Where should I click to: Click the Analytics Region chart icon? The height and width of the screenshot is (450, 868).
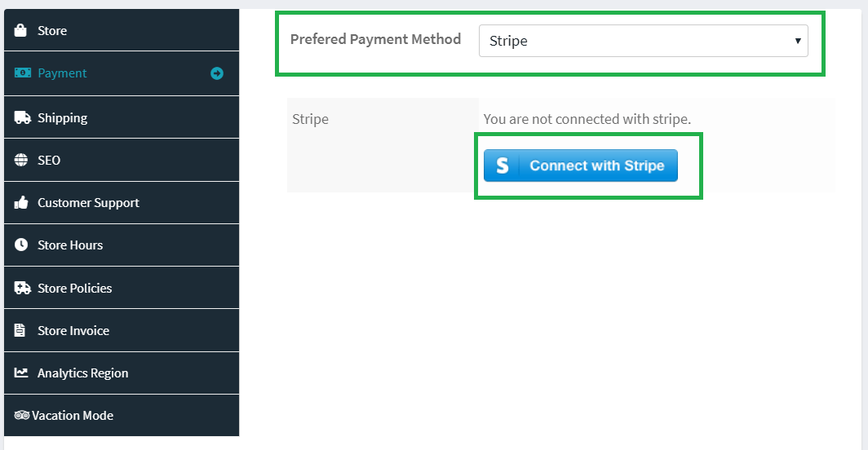click(x=22, y=373)
